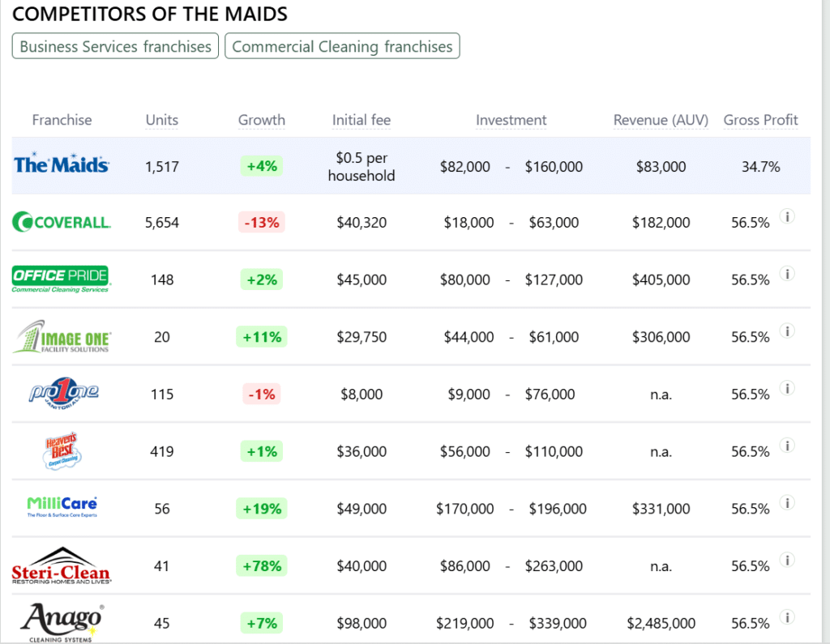Click the 1,517 units value
Viewport: 830px width, 644px height.
point(162,167)
